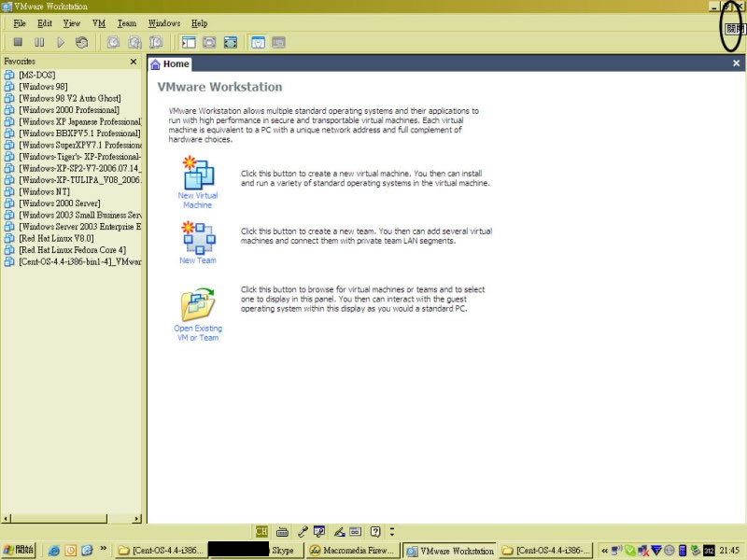Click the language bar help question icon

375,531
